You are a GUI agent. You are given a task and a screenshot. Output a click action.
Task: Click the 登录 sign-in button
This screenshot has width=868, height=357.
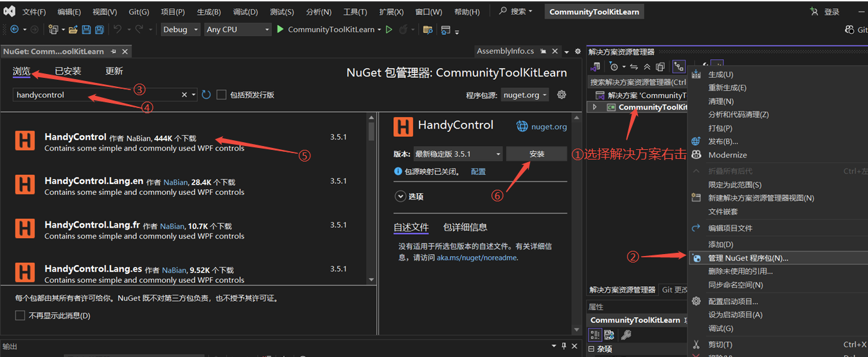[x=832, y=12]
